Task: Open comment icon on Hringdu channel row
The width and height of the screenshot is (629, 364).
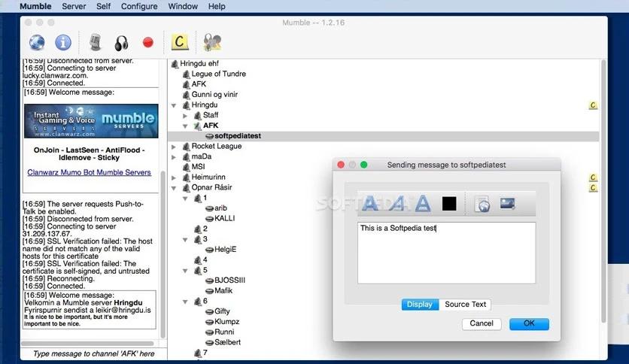Action: pos(593,105)
